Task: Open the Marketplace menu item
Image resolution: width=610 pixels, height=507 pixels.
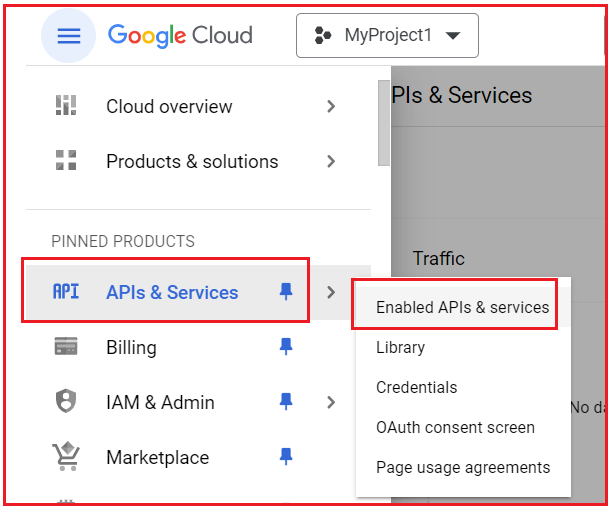Action: [158, 458]
